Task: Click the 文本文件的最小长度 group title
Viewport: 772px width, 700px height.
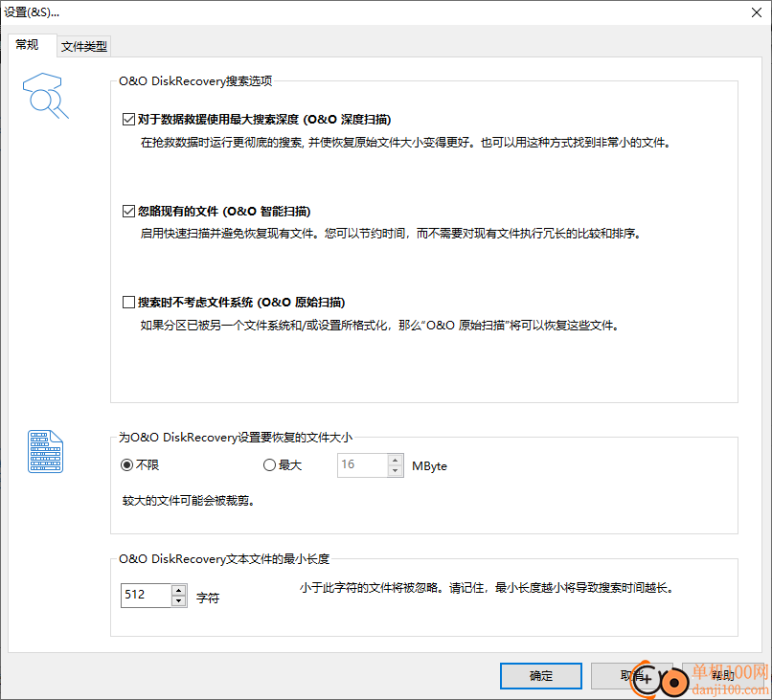Action: (224, 559)
